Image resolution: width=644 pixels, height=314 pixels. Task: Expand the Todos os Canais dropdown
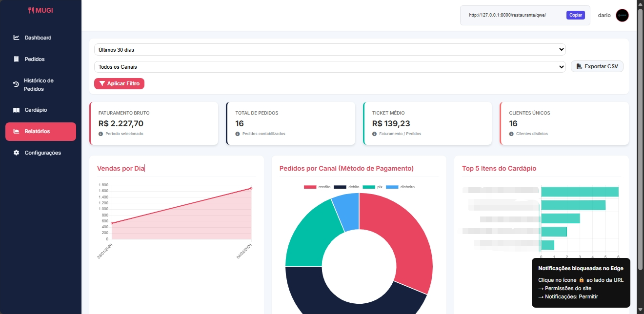(x=329, y=67)
